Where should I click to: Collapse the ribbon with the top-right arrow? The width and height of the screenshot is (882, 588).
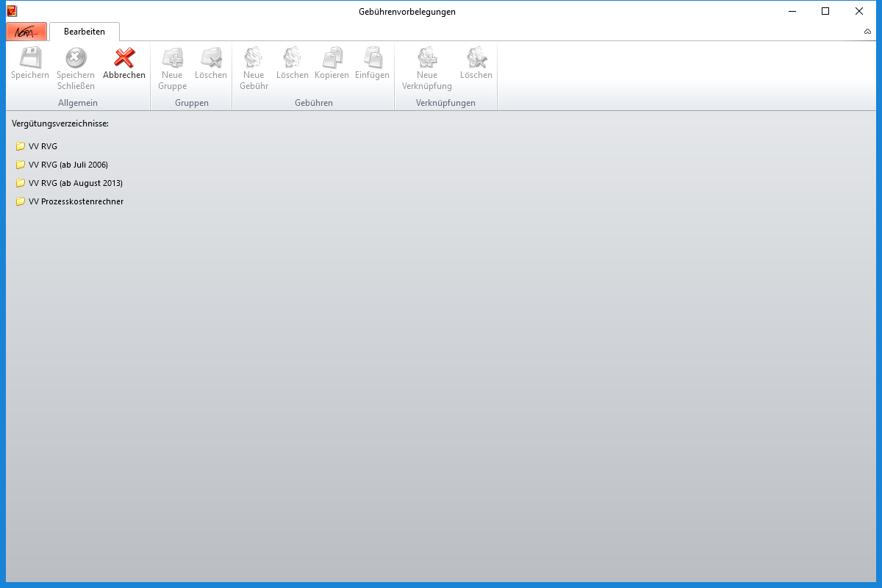tap(867, 32)
